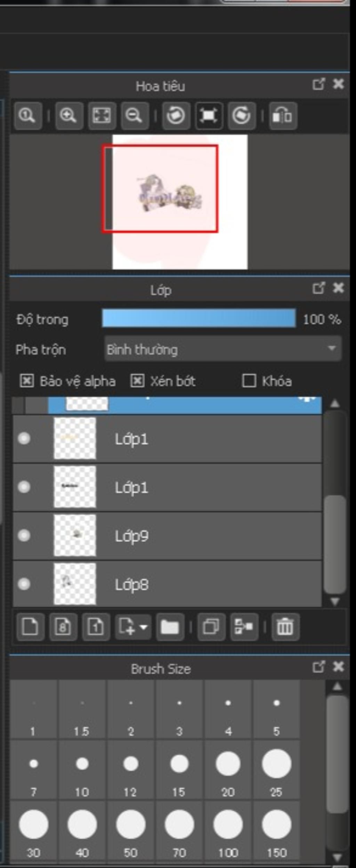Select the Lớp8 layer row
The image size is (356, 868).
point(209,584)
